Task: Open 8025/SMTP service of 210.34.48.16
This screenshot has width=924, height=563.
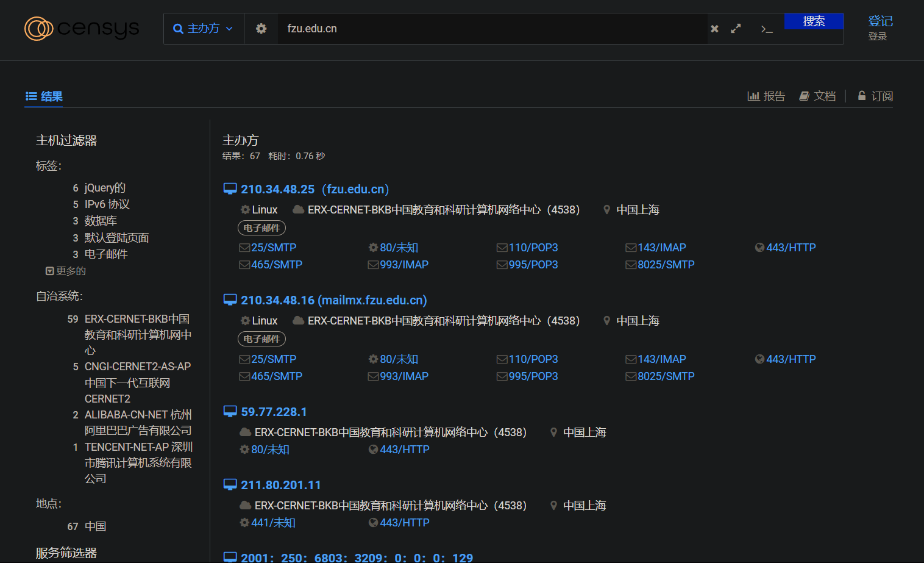Action: tap(660, 376)
